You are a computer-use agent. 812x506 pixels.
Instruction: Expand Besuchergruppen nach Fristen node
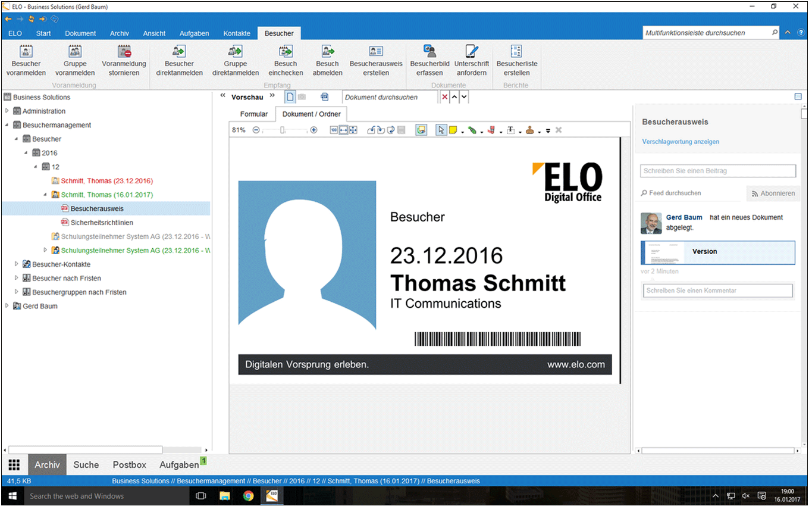pos(17,292)
